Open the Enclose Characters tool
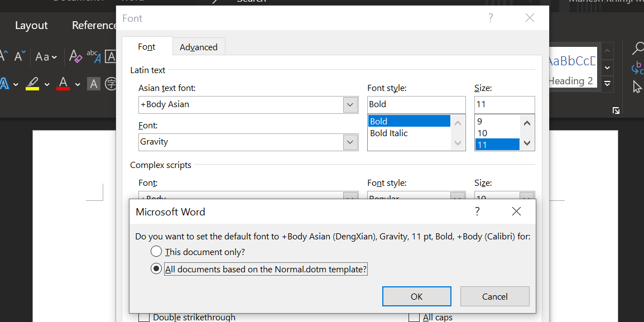 pyautogui.click(x=112, y=84)
